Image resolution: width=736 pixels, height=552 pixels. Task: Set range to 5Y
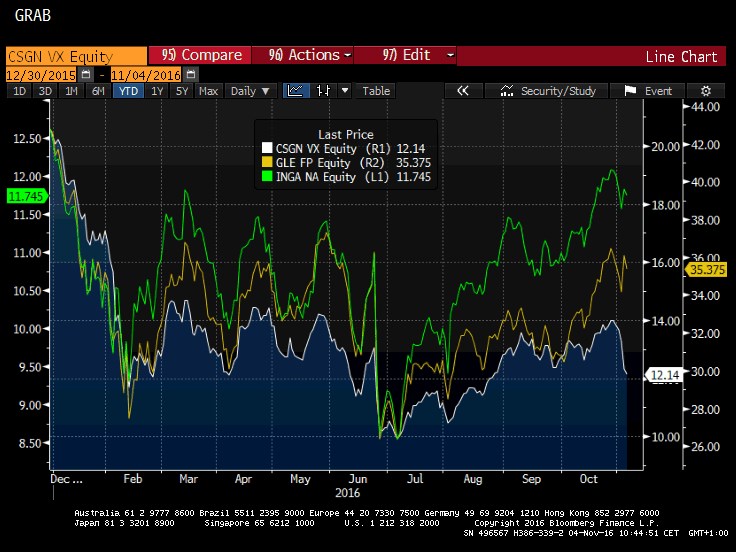tap(182, 91)
